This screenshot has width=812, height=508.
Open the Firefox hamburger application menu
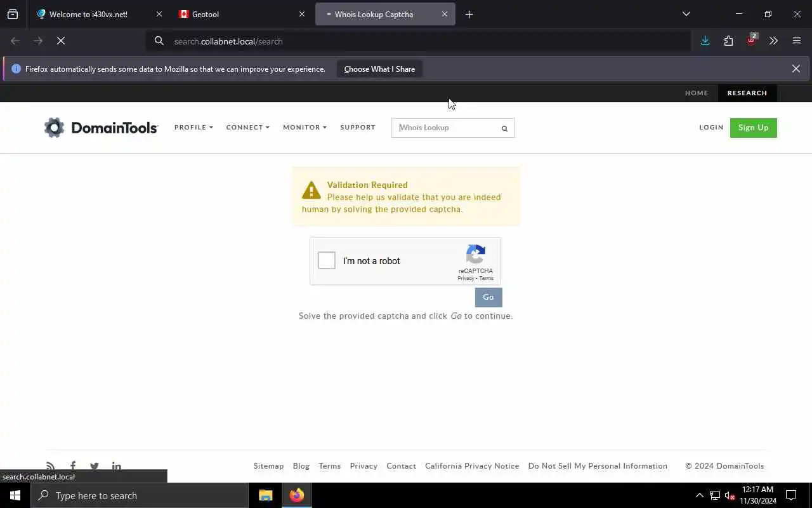pyautogui.click(x=797, y=41)
